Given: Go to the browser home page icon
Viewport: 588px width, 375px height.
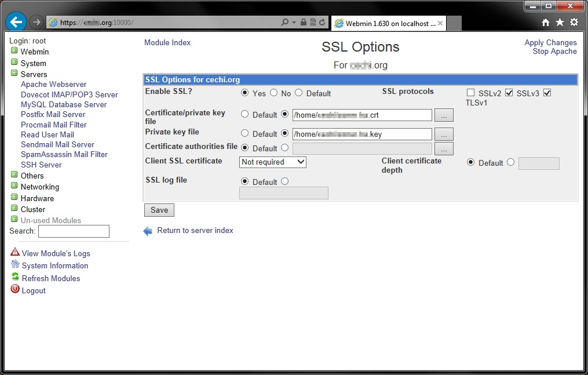Looking at the screenshot, I should pos(546,22).
